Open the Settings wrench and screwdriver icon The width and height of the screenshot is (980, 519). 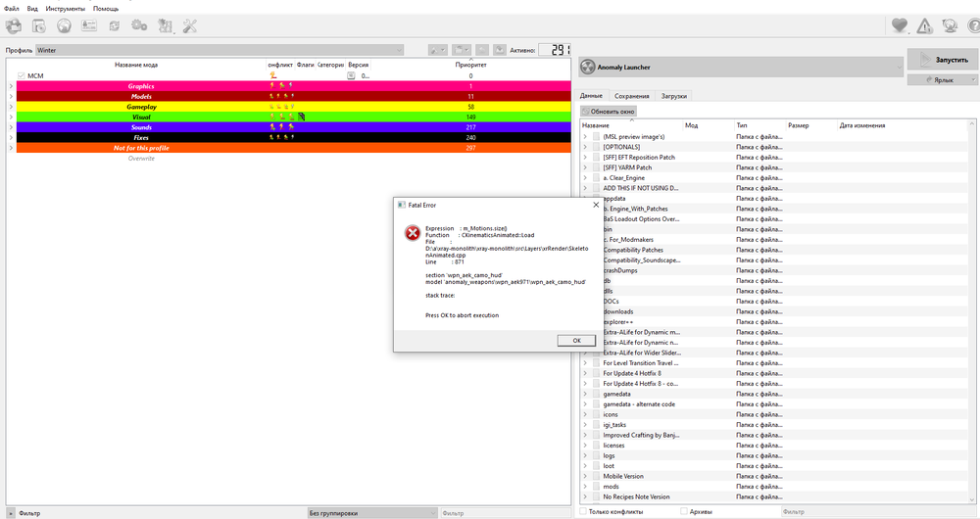(x=190, y=25)
